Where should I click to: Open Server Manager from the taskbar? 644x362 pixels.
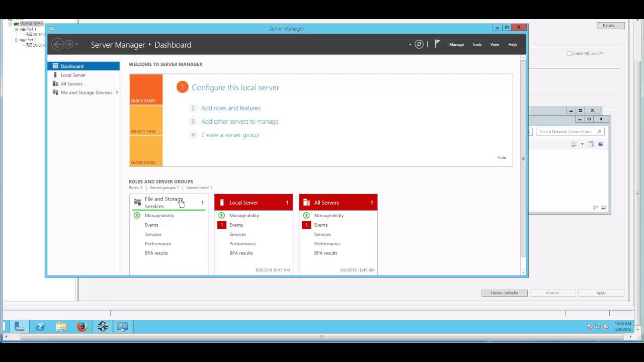[20, 327]
